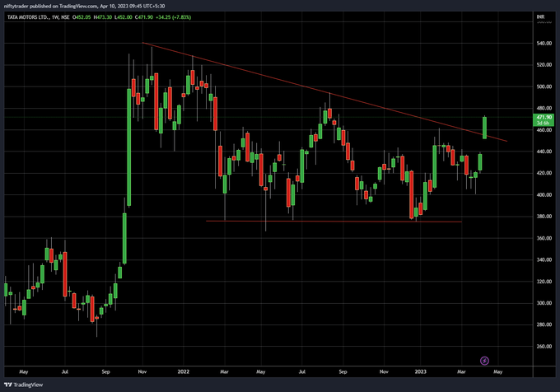Click the 380.00 price axis label

coord(544,217)
